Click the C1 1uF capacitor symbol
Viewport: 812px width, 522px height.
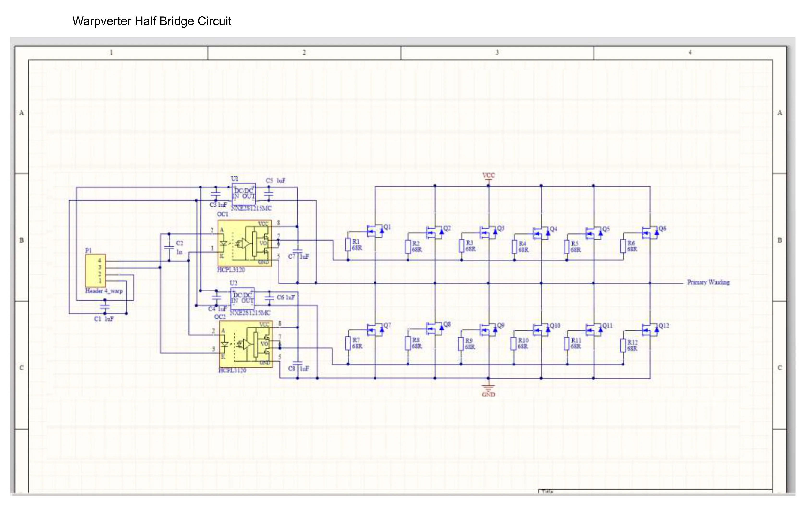[x=105, y=307]
